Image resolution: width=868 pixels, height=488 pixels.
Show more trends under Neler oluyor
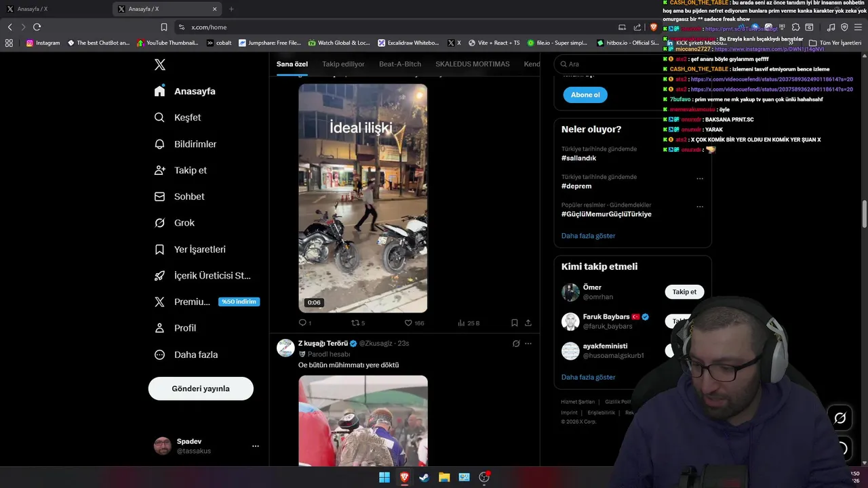click(x=588, y=236)
